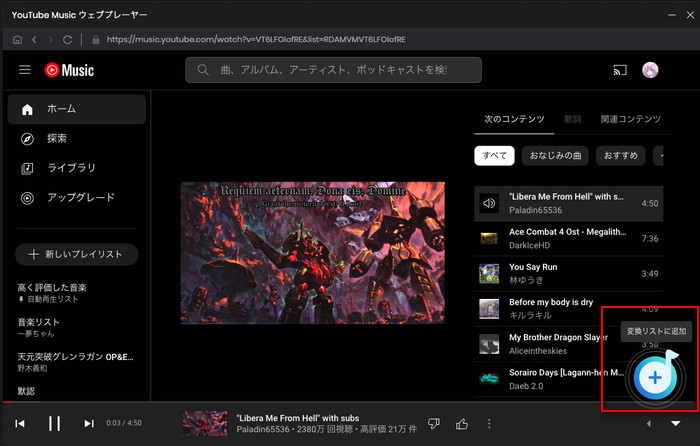Click the forward navigation arrow
This screenshot has width=700, height=446.
pos(50,40)
